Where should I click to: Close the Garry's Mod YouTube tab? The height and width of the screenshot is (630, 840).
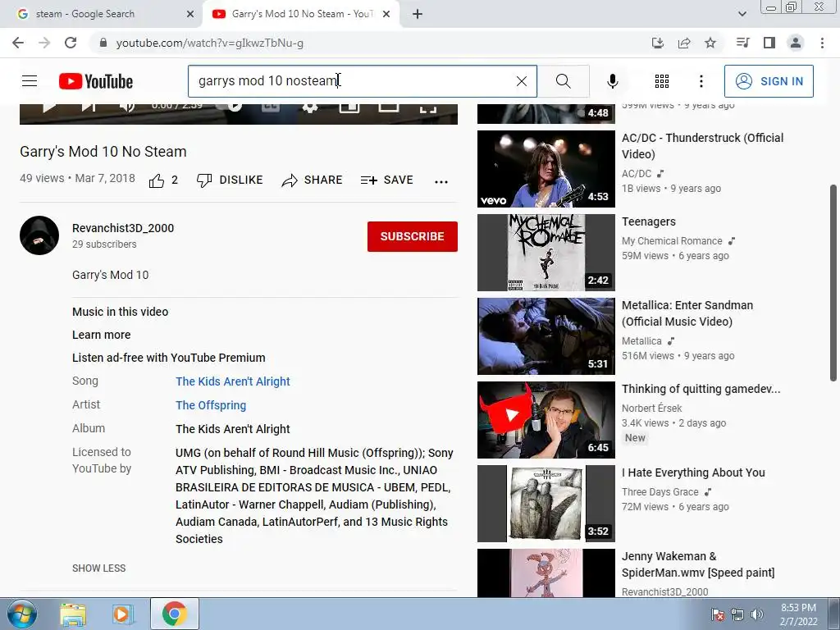386,14
